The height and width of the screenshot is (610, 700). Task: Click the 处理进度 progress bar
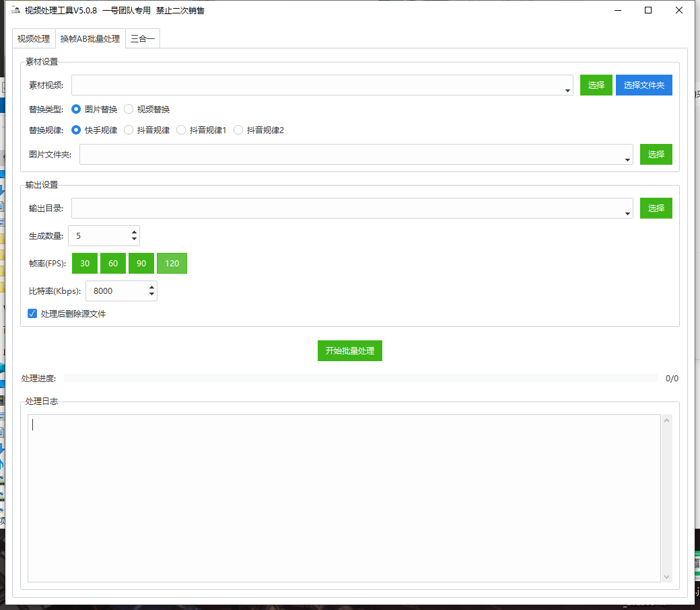pyautogui.click(x=360, y=379)
